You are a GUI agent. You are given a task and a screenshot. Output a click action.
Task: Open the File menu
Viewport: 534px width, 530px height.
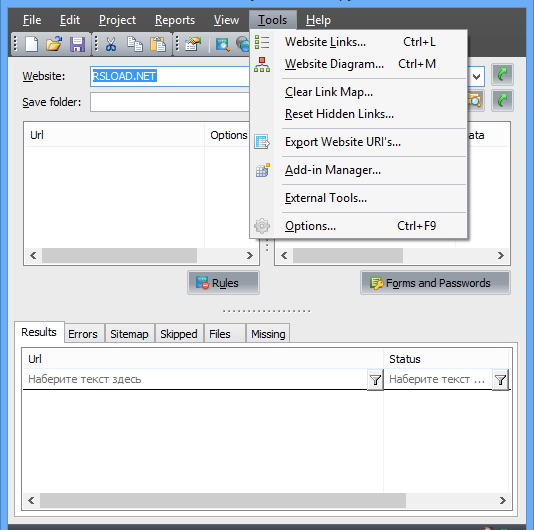(32, 20)
